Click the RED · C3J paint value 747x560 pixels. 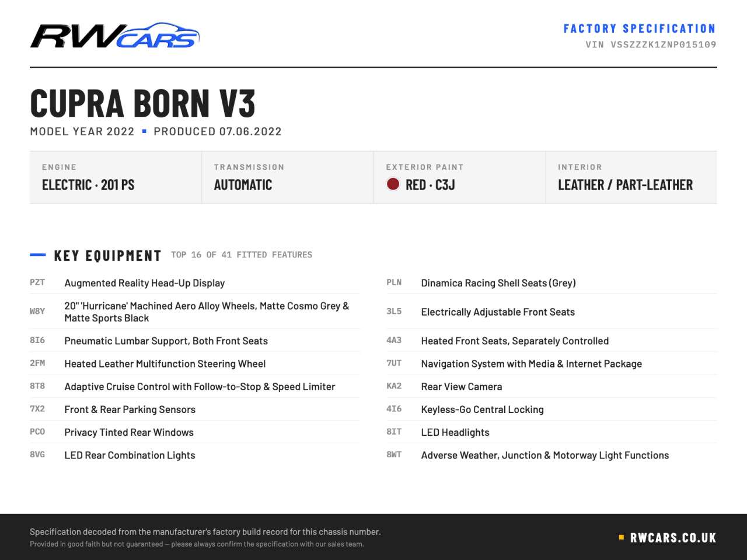click(x=430, y=185)
